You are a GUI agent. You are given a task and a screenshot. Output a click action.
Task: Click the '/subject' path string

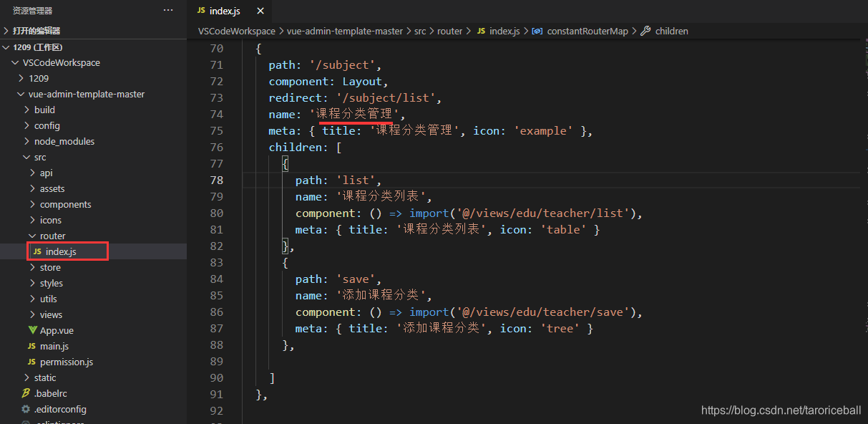click(343, 64)
